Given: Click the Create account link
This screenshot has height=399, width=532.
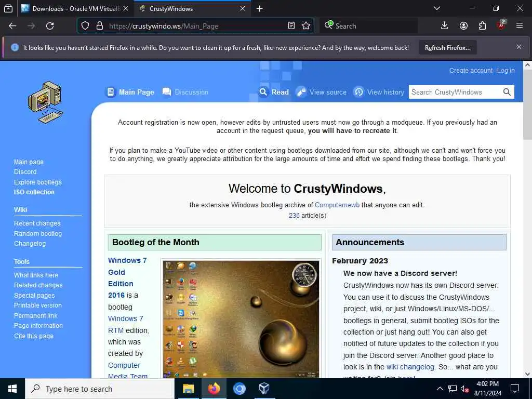Looking at the screenshot, I should click(x=471, y=71).
